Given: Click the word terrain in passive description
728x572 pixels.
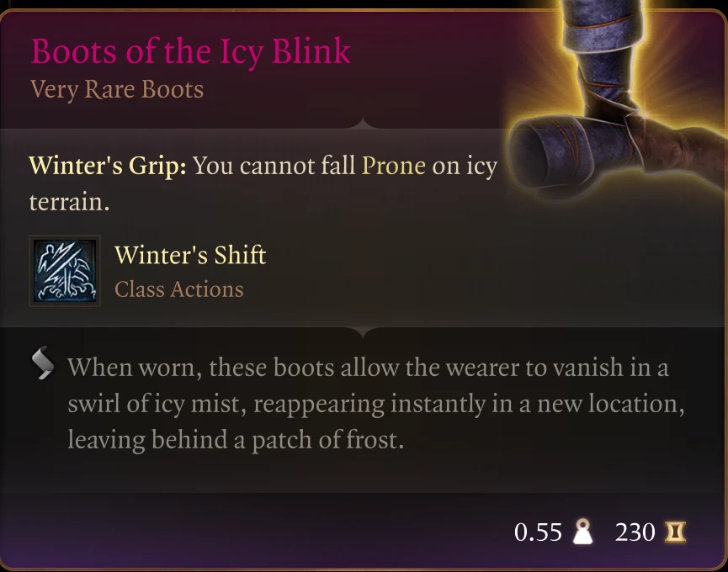Looking at the screenshot, I should [x=69, y=203].
